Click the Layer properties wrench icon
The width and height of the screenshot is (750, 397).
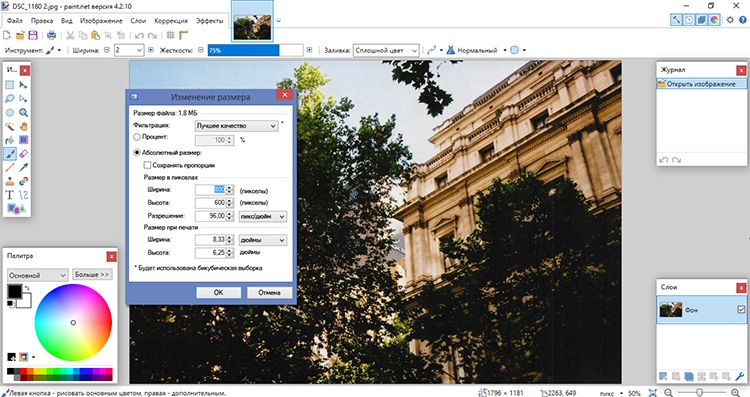739,376
